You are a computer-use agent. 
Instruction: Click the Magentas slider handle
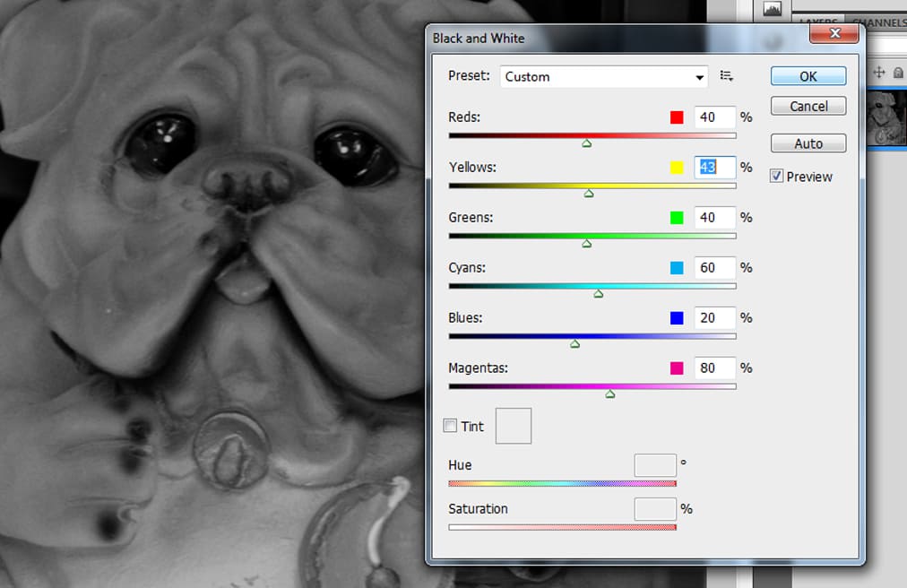coord(610,393)
